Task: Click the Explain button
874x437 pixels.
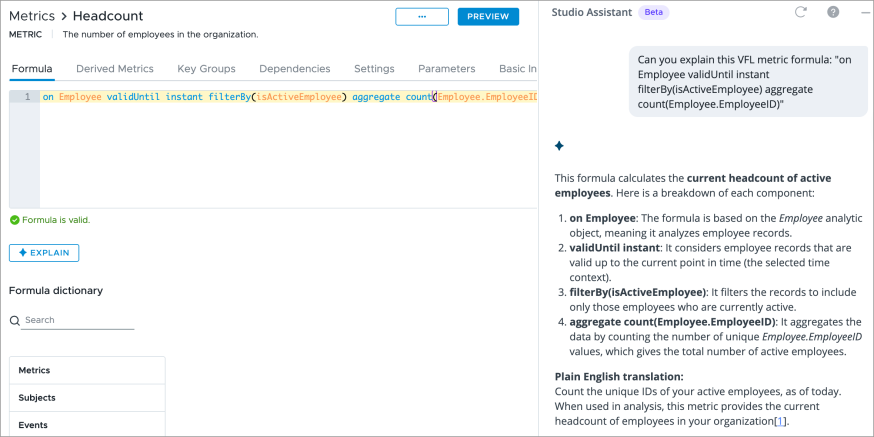Action: click(44, 253)
